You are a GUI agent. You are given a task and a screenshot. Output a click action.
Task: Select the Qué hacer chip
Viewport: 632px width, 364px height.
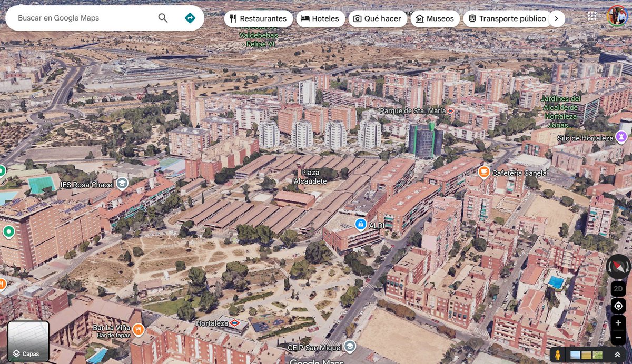(377, 18)
